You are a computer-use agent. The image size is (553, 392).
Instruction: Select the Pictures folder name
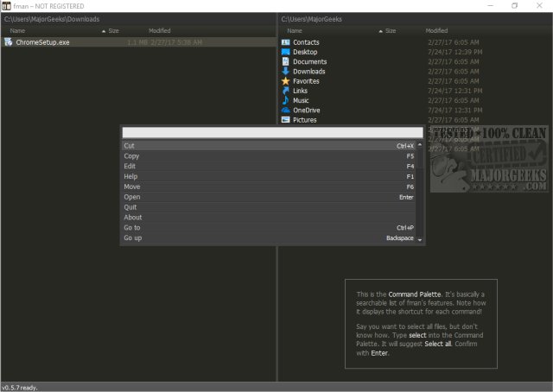pyautogui.click(x=305, y=120)
